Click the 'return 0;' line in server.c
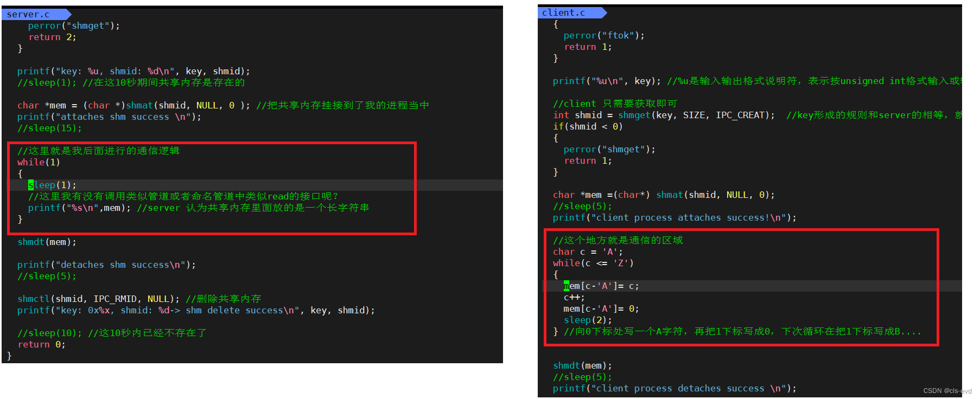980x399 pixels. (41, 344)
